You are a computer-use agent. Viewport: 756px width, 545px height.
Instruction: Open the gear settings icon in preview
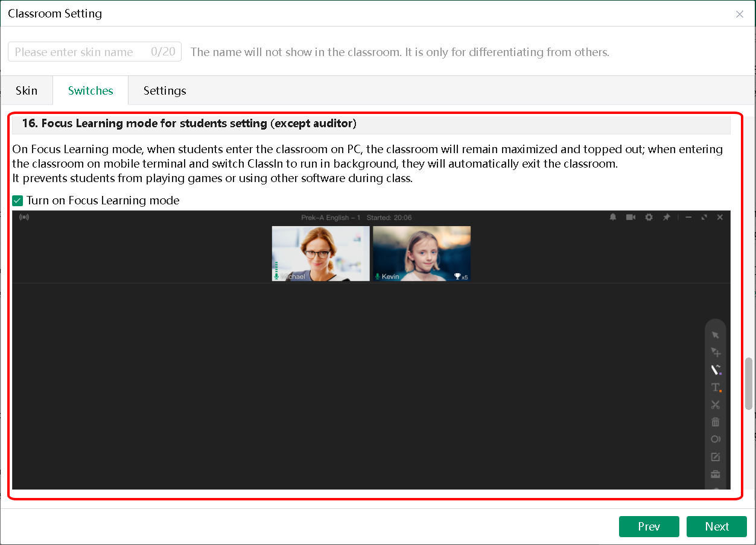point(649,217)
